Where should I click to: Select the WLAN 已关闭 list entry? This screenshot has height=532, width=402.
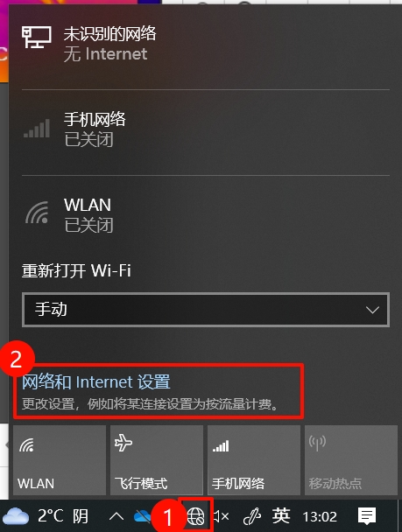pos(206,215)
